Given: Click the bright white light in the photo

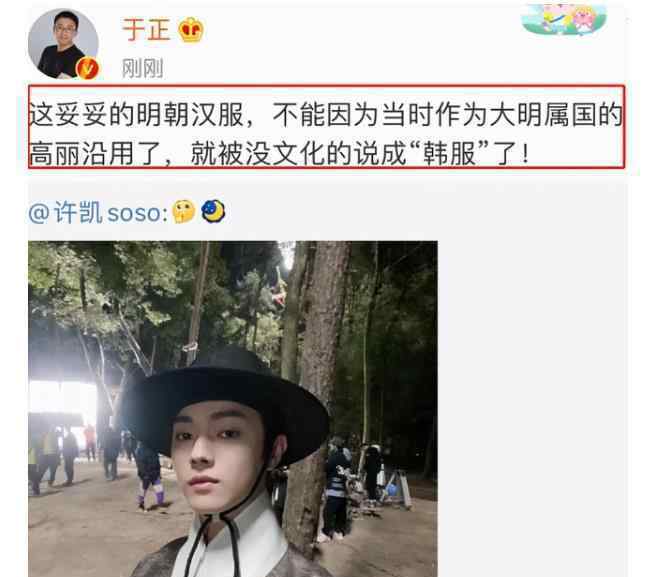Looking at the screenshot, I should tap(62, 398).
